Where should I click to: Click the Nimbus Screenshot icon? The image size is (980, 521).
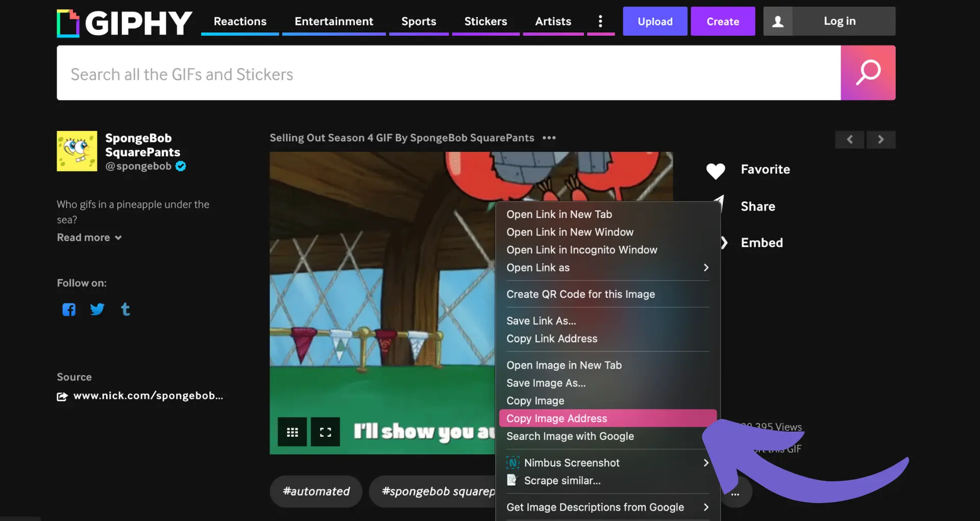coord(512,462)
